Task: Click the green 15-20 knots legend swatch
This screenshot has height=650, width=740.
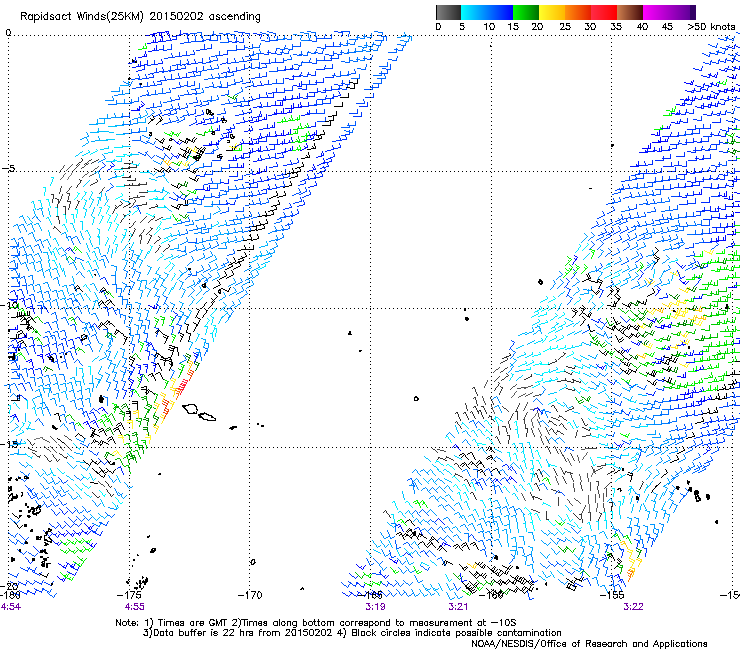Action: pos(526,12)
